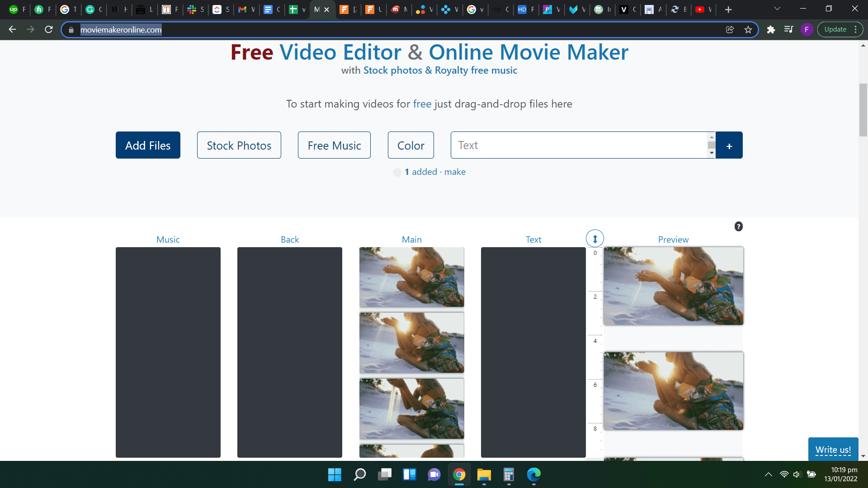Click the help question mark icon

(x=738, y=226)
